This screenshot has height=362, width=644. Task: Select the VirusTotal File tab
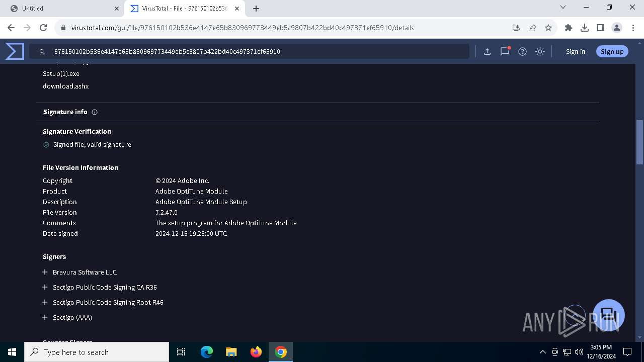[x=185, y=9]
